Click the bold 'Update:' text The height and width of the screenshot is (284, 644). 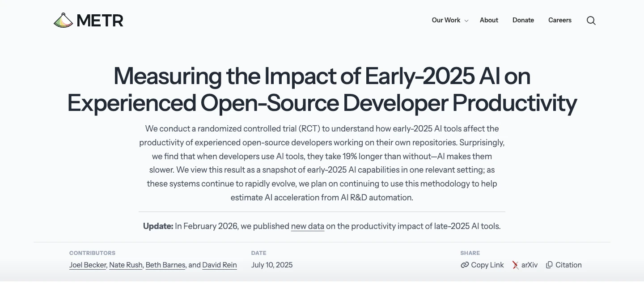[x=158, y=226]
